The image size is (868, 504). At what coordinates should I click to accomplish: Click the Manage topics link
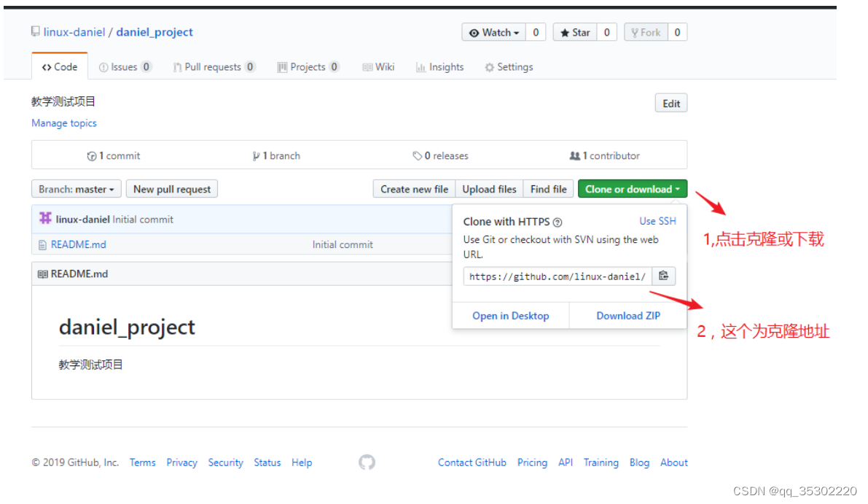pyautogui.click(x=64, y=123)
